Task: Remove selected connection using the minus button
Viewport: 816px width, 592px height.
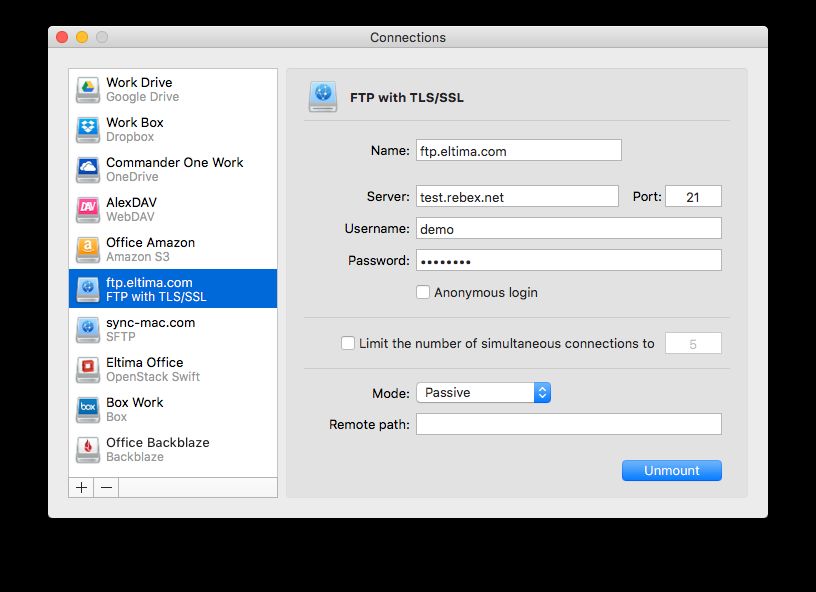Action: point(105,487)
